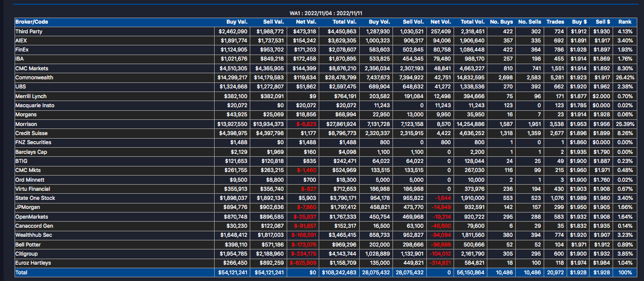Select the Citigroup broker name
644x281 pixels.
coord(26,253)
